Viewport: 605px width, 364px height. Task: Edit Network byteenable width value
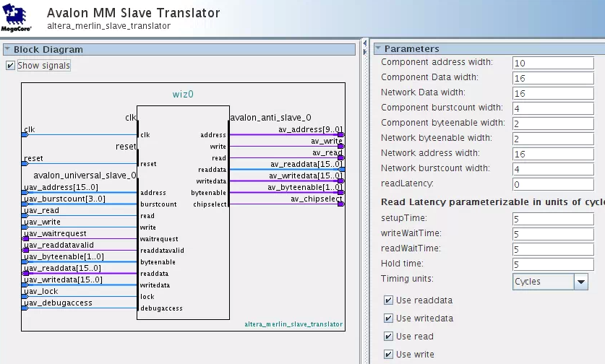pos(553,139)
